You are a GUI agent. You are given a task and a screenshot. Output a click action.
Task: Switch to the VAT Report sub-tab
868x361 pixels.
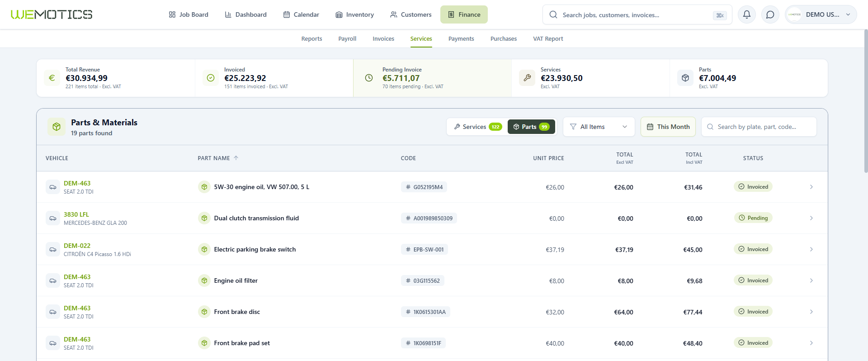(548, 39)
